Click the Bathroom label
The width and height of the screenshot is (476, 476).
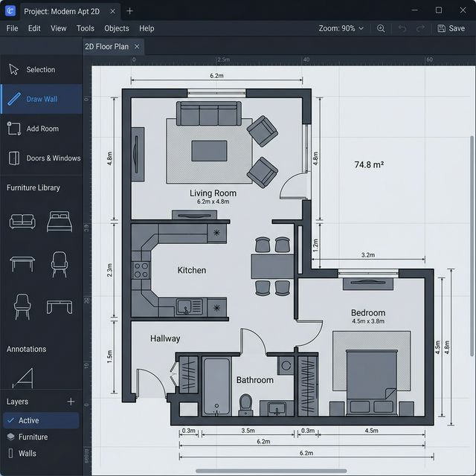click(254, 380)
